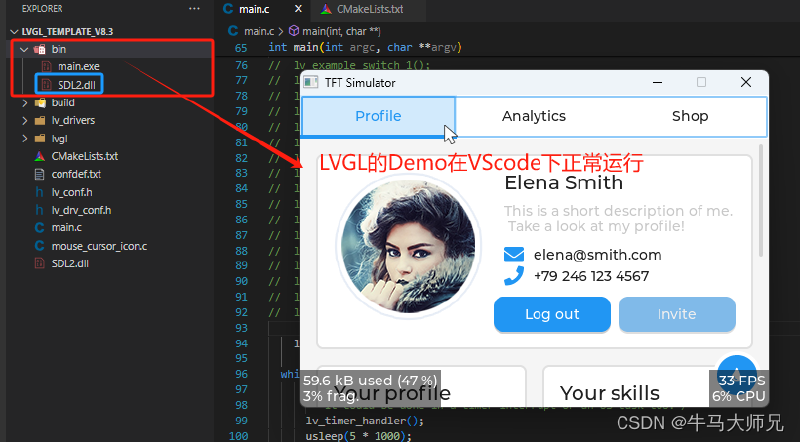Image resolution: width=800 pixels, height=442 pixels.
Task: Expand the lv_drivers folder
Action: pyautogui.click(x=24, y=120)
